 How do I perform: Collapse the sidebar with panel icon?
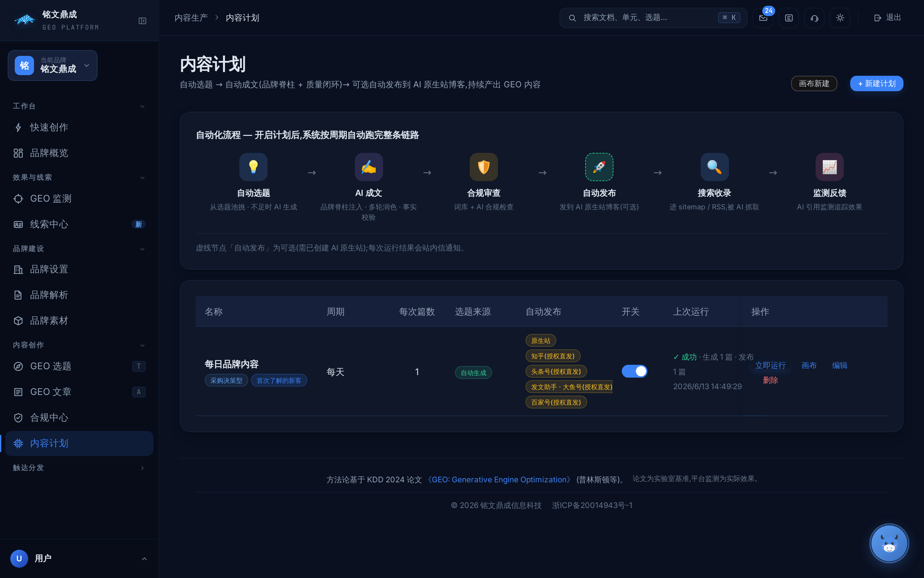click(x=142, y=21)
